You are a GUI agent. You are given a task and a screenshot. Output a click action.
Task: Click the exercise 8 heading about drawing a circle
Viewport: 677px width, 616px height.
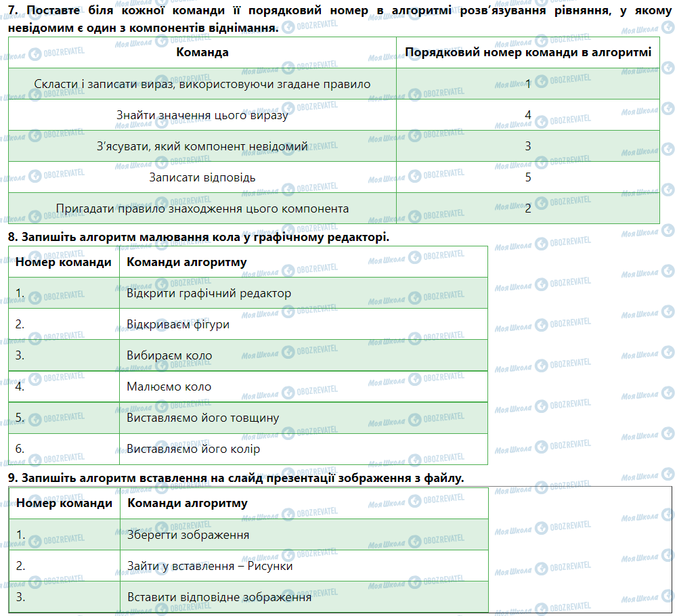(198, 237)
